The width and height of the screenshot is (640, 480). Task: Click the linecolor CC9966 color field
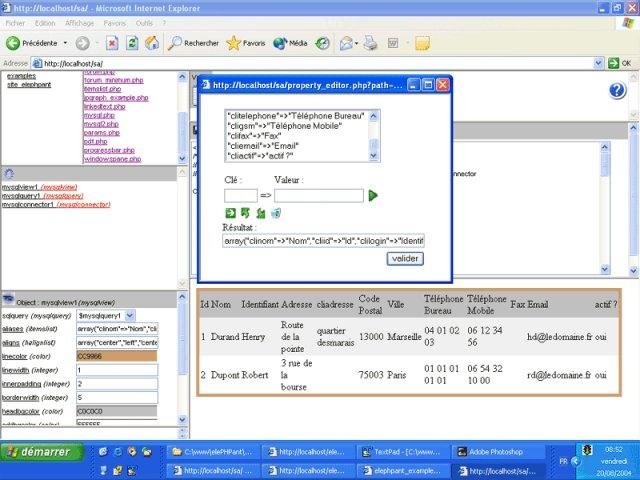point(116,356)
